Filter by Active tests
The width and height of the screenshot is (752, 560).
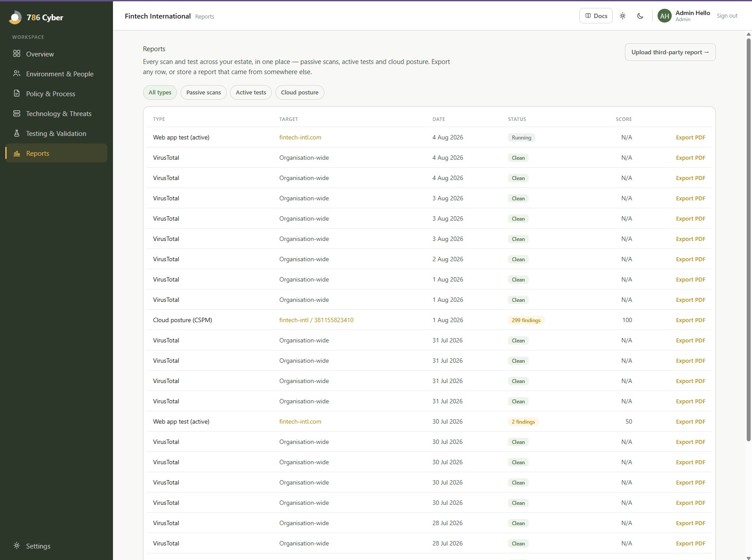point(251,92)
